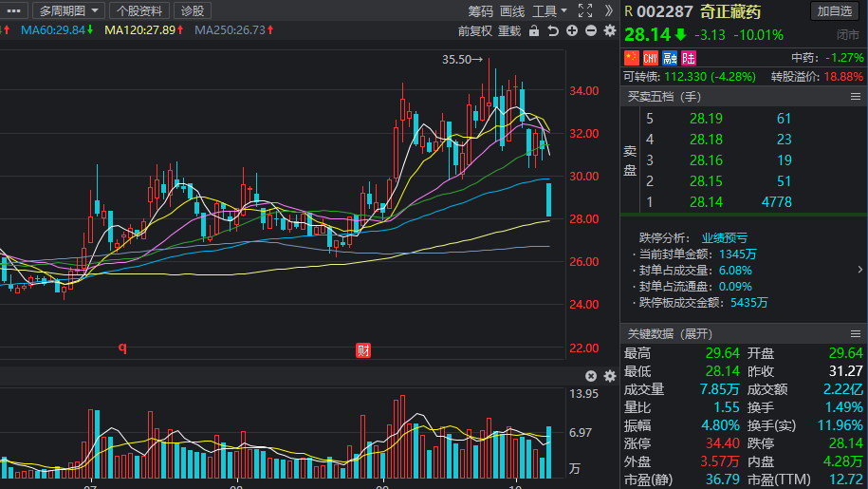Click 封单占成交量 6.08% value

pyautogui.click(x=736, y=271)
